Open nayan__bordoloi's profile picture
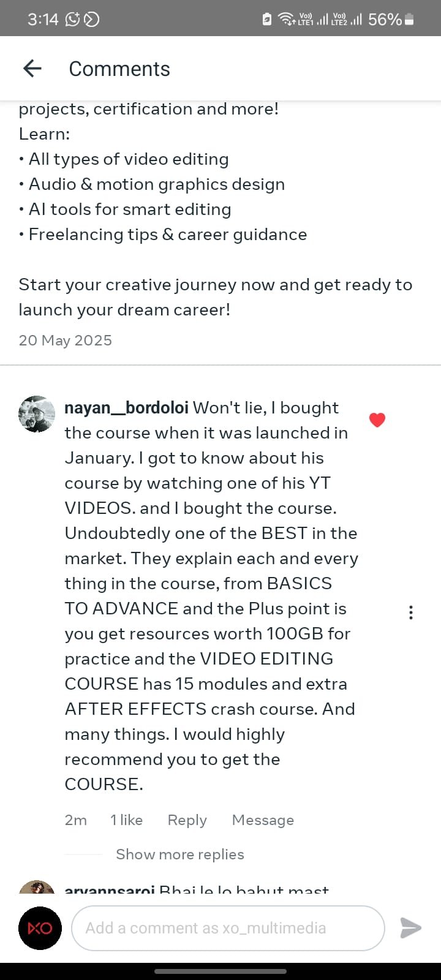Image resolution: width=441 pixels, height=980 pixels. 37,414
